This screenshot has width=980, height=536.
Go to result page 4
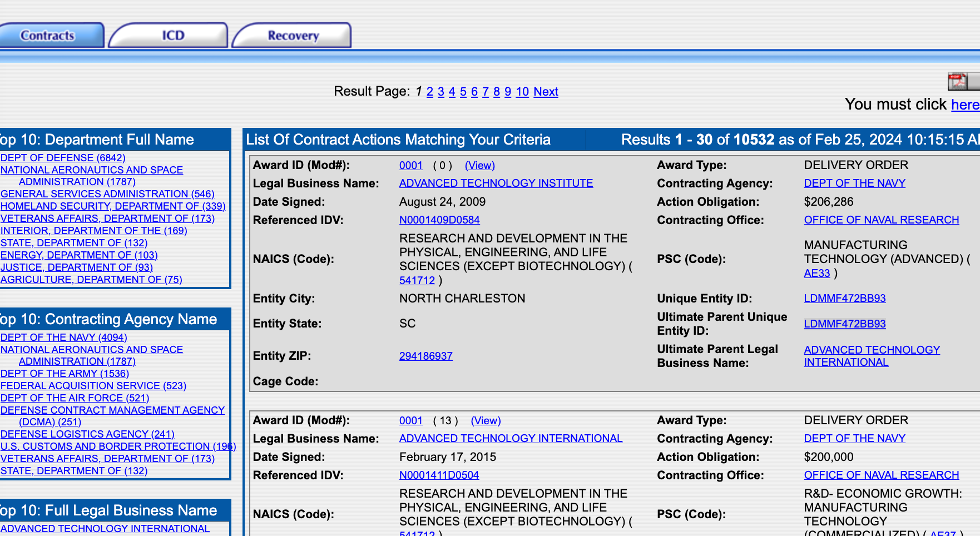point(452,92)
